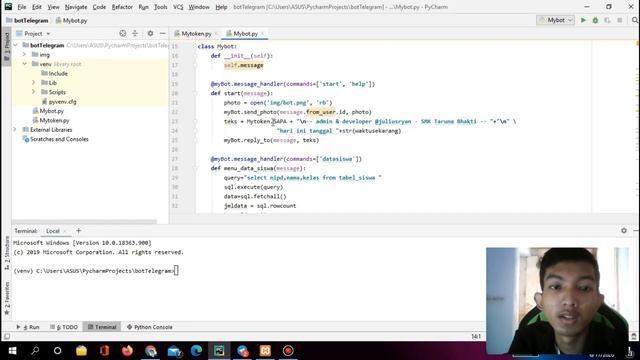640x360 pixels.
Task: Collapse all in Project panel
Action: pos(135,33)
